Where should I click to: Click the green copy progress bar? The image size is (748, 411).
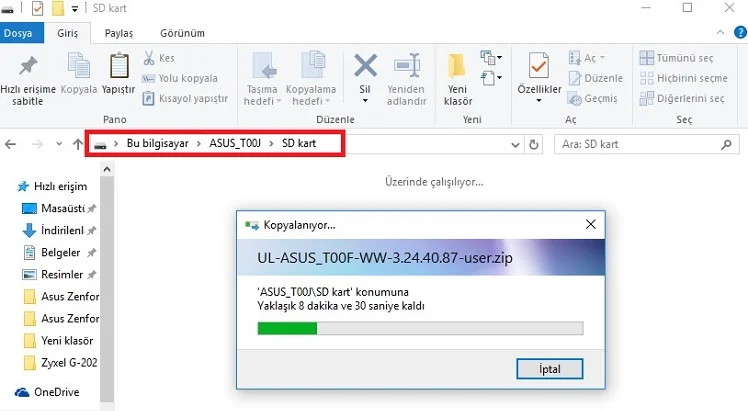click(287, 328)
